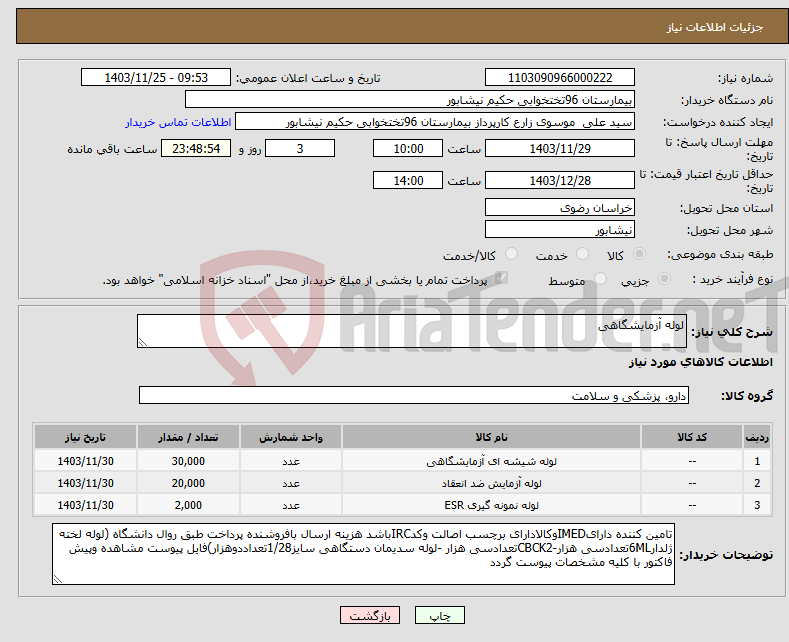Select the جزیی purchase type radio
The image size is (789, 642).
point(664,278)
